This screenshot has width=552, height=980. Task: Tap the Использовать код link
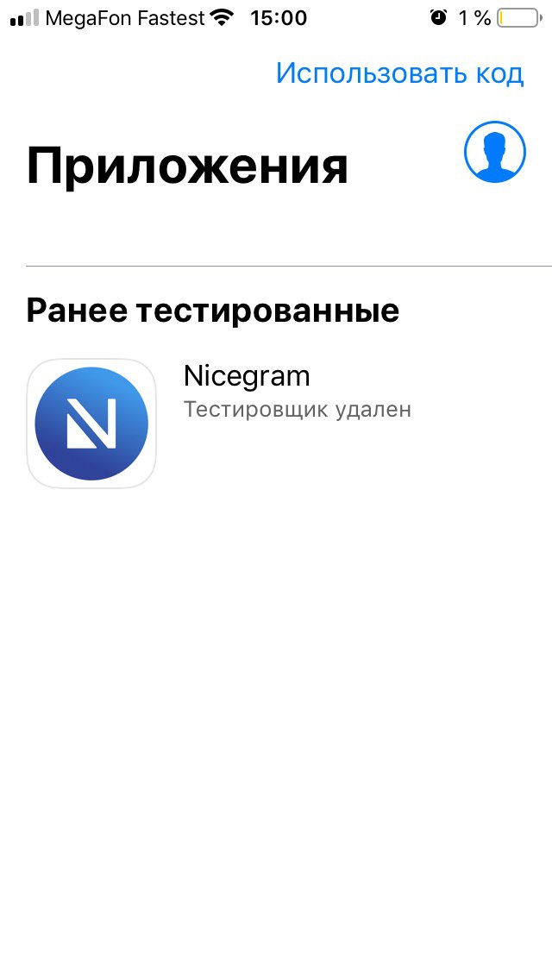coord(399,73)
